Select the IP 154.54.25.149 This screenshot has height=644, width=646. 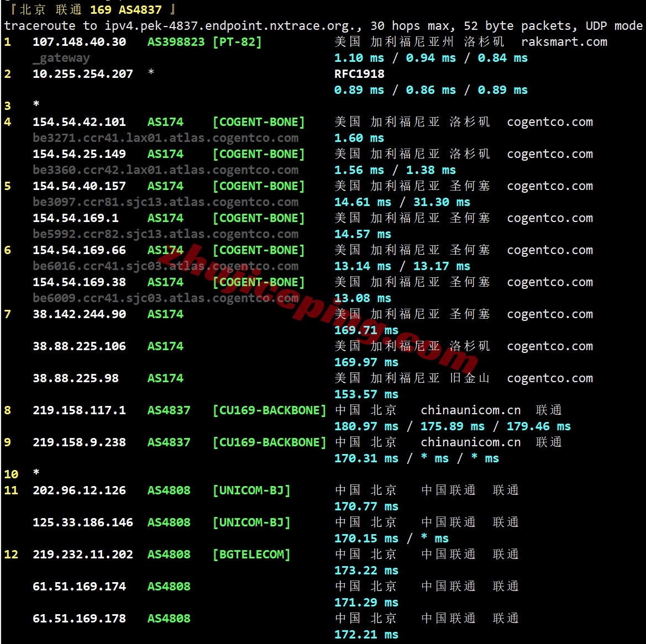coord(79,154)
